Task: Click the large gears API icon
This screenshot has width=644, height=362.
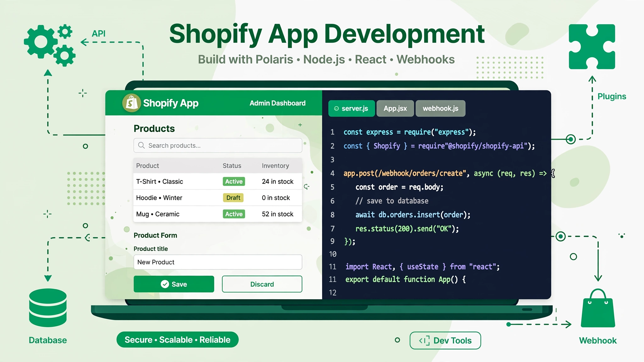Action: coord(50,45)
